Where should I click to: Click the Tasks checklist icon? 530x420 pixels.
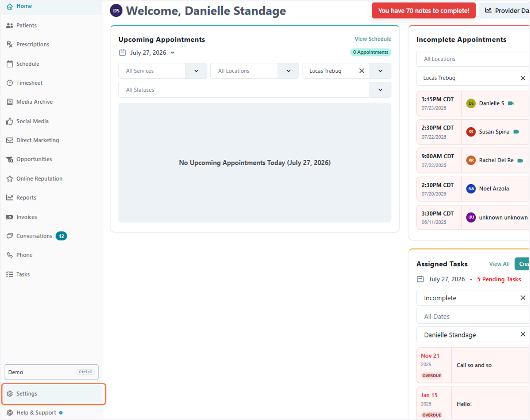coord(10,275)
